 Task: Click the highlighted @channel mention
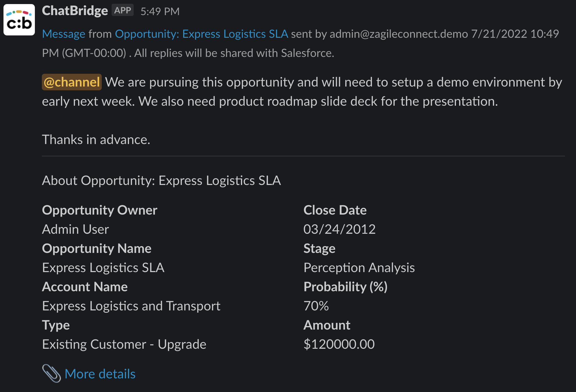click(72, 82)
